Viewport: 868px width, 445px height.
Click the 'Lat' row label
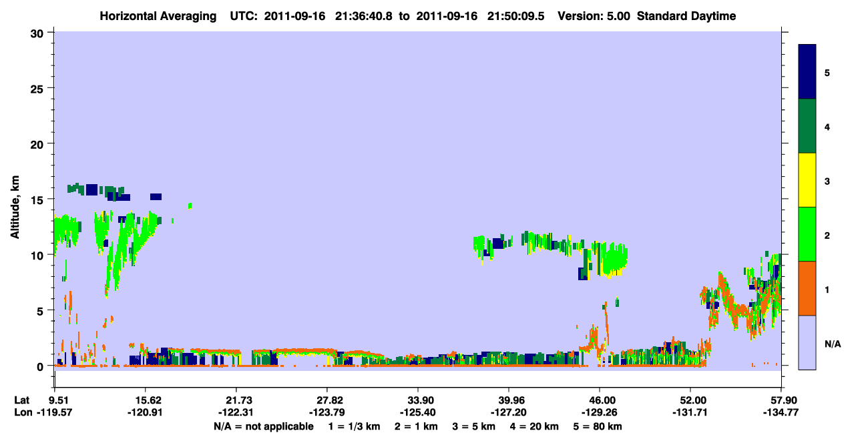(x=22, y=400)
